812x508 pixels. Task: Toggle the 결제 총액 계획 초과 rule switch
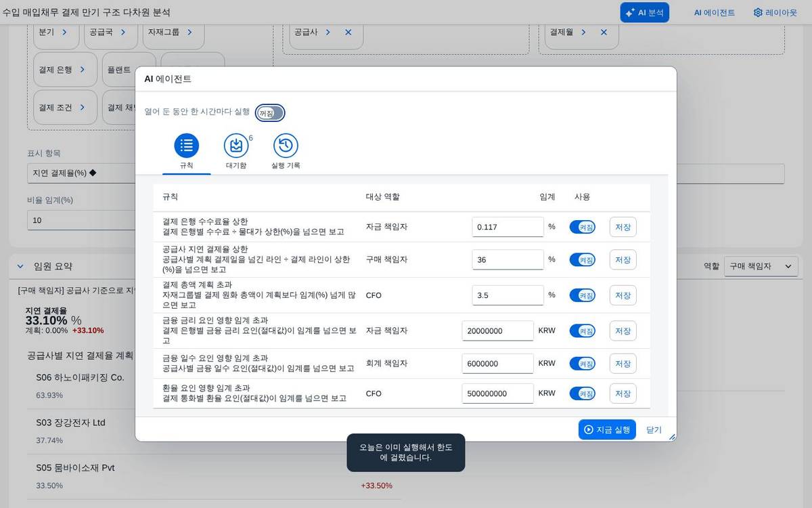tap(583, 295)
